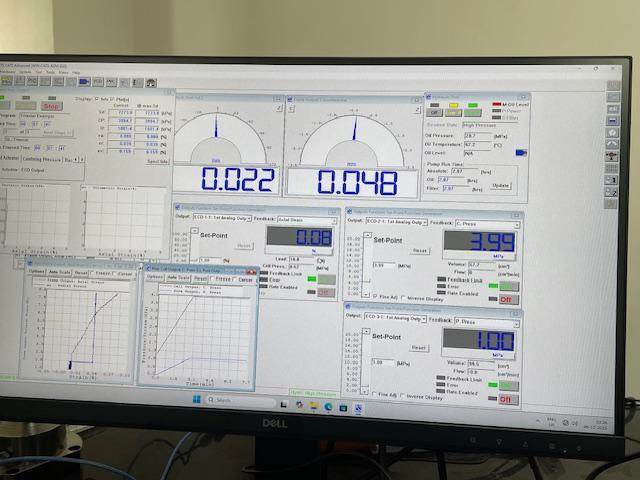The height and width of the screenshot is (480, 640).
Task: Click the 1.00 MPa set-point input field
Action: tap(383, 362)
